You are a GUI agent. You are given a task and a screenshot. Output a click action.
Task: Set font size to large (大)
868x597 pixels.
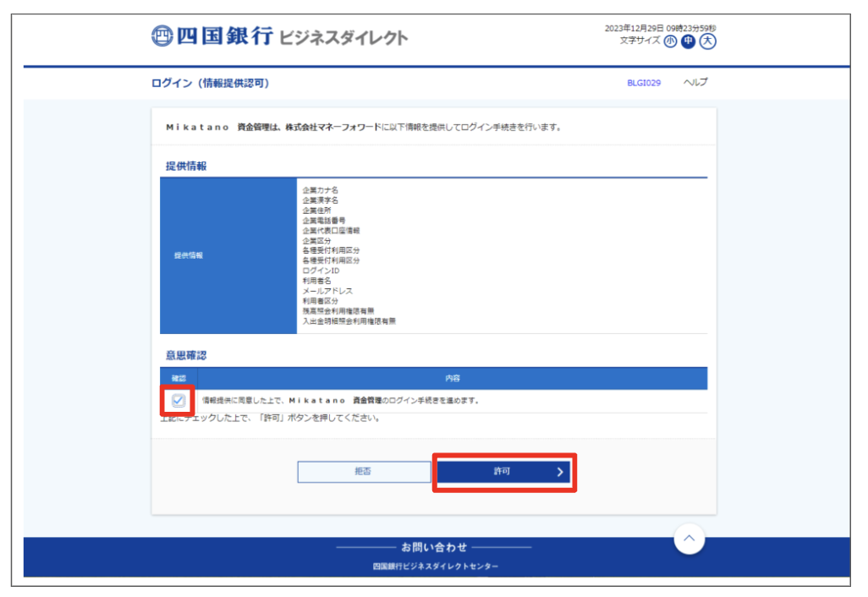[x=707, y=41]
